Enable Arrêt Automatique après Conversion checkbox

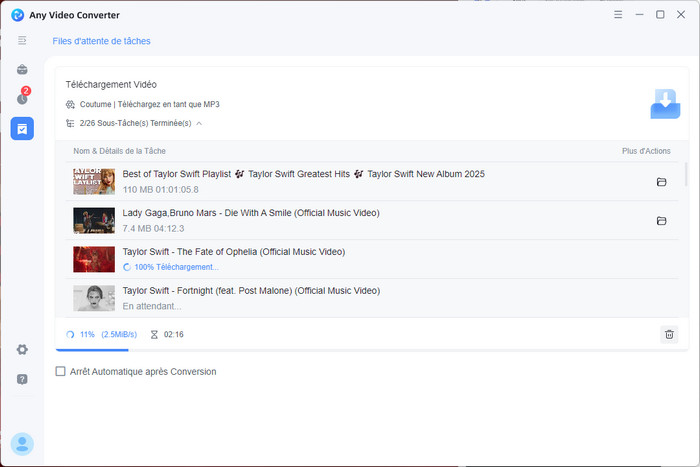pyautogui.click(x=61, y=371)
